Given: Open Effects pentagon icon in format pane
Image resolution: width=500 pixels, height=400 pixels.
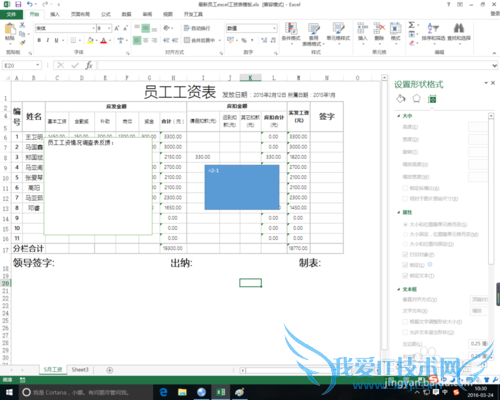Looking at the screenshot, I should tap(417, 99).
